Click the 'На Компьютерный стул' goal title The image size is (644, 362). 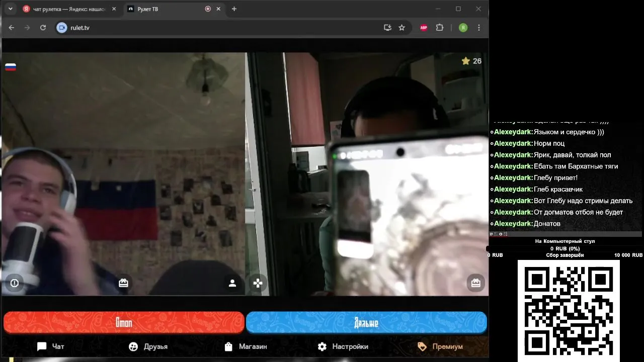tap(565, 241)
